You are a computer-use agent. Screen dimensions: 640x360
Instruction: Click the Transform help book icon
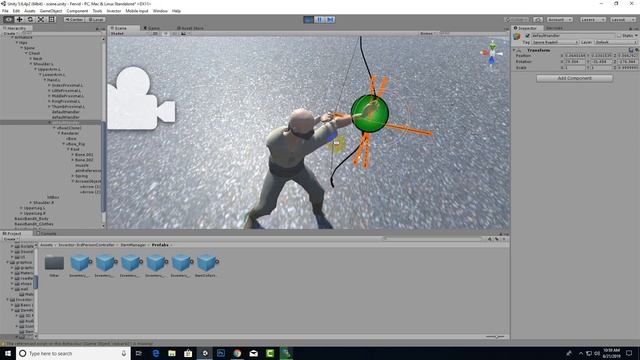pyautogui.click(x=631, y=50)
